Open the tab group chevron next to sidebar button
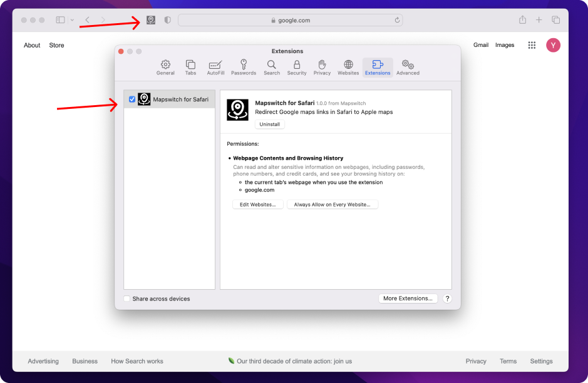 click(x=71, y=19)
